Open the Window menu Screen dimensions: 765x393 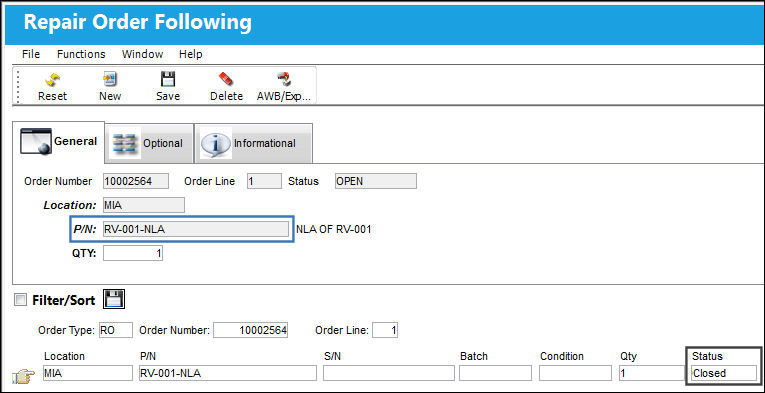pos(142,54)
